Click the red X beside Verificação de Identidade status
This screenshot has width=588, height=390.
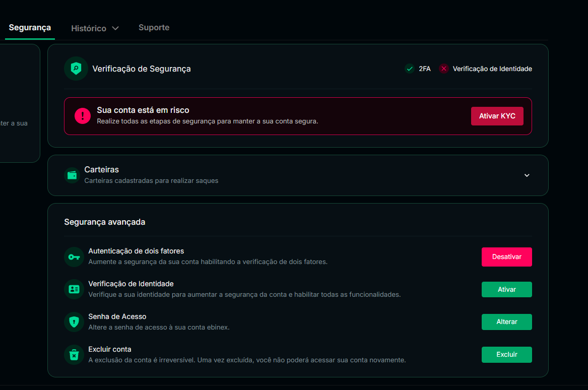pyautogui.click(x=443, y=69)
